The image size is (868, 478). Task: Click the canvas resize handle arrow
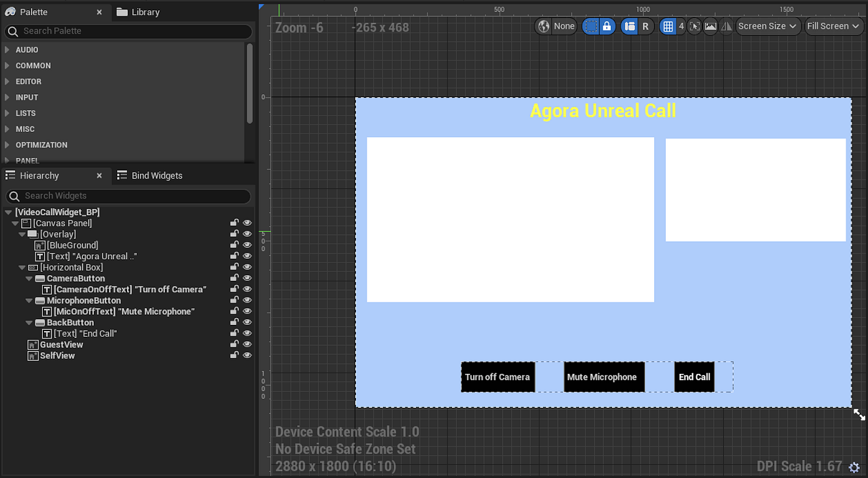click(x=859, y=415)
